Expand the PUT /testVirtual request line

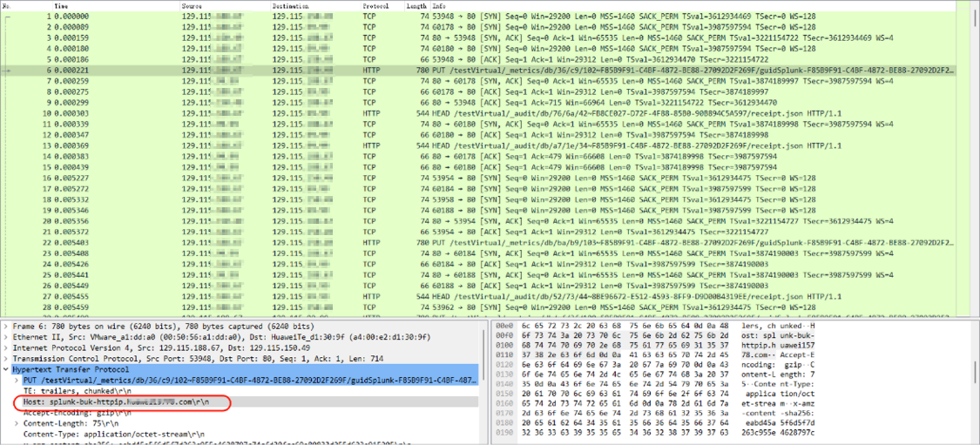17,381
